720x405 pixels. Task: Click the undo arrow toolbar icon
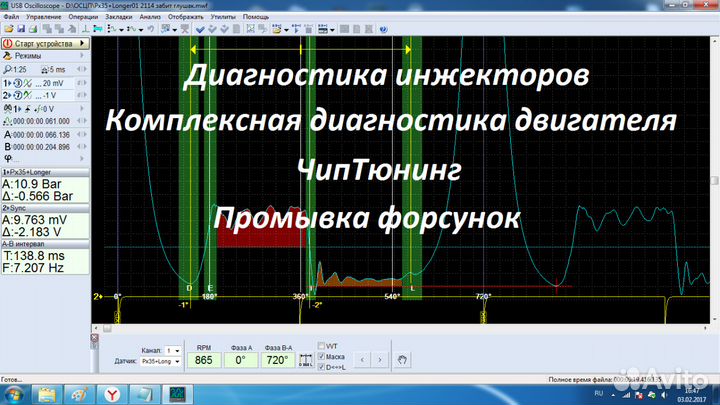150,29
